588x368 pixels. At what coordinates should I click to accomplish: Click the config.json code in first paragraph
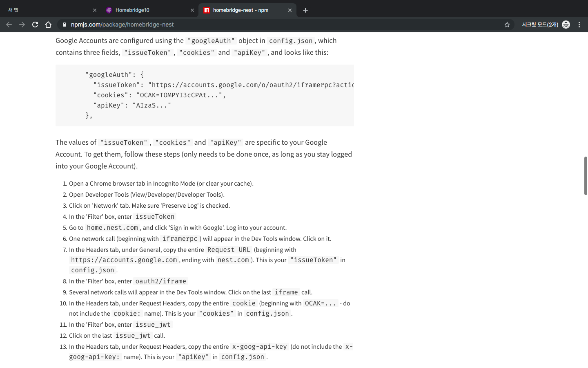coord(291,40)
